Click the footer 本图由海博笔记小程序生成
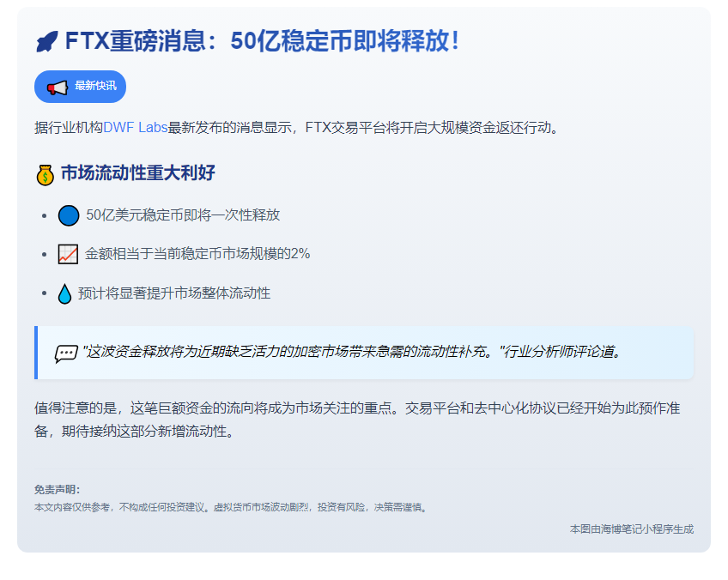This screenshot has height=580, width=728. click(x=632, y=529)
